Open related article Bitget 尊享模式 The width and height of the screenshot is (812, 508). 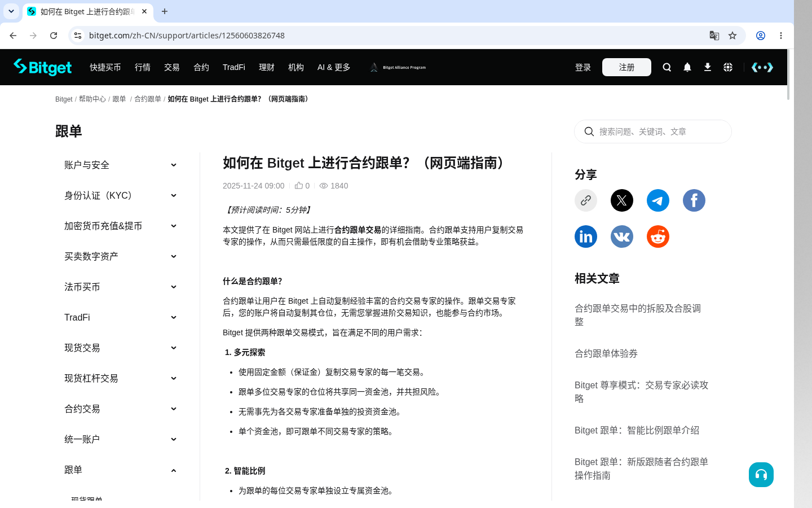pyautogui.click(x=642, y=392)
